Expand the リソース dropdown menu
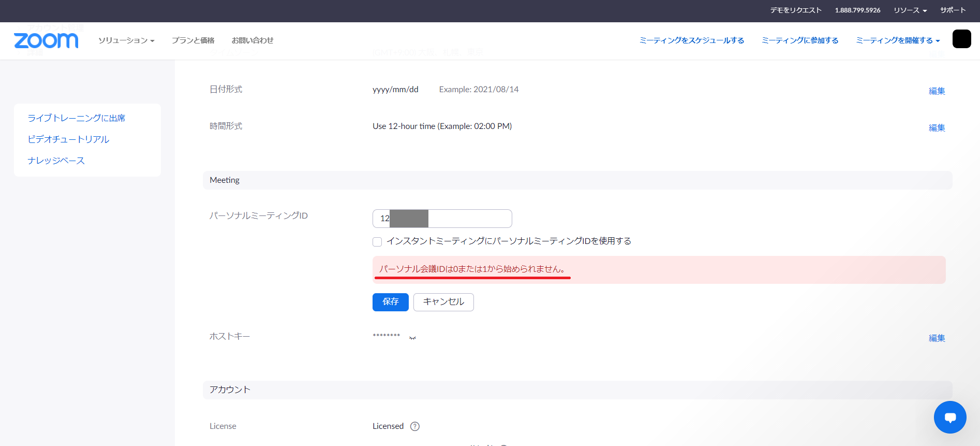The image size is (980, 446). [910, 10]
